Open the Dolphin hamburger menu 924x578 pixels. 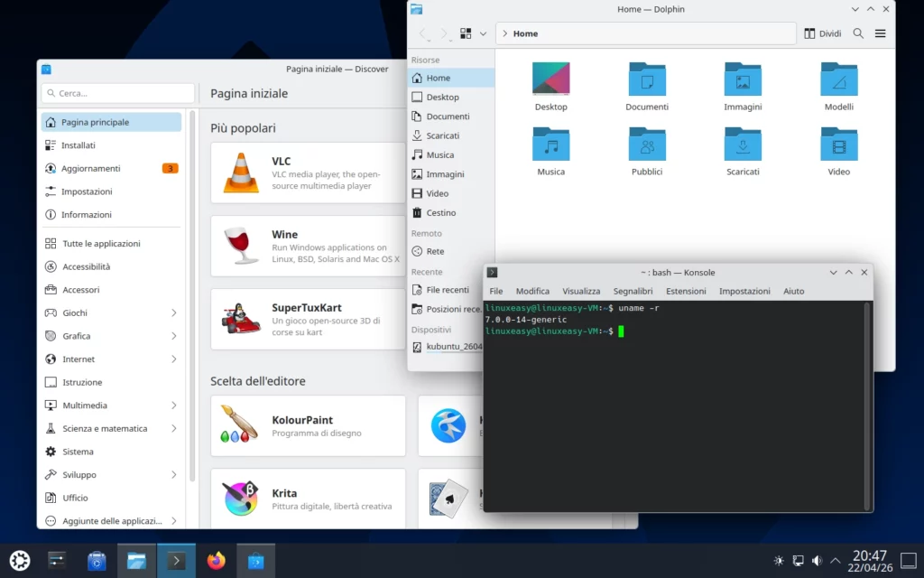click(x=880, y=33)
